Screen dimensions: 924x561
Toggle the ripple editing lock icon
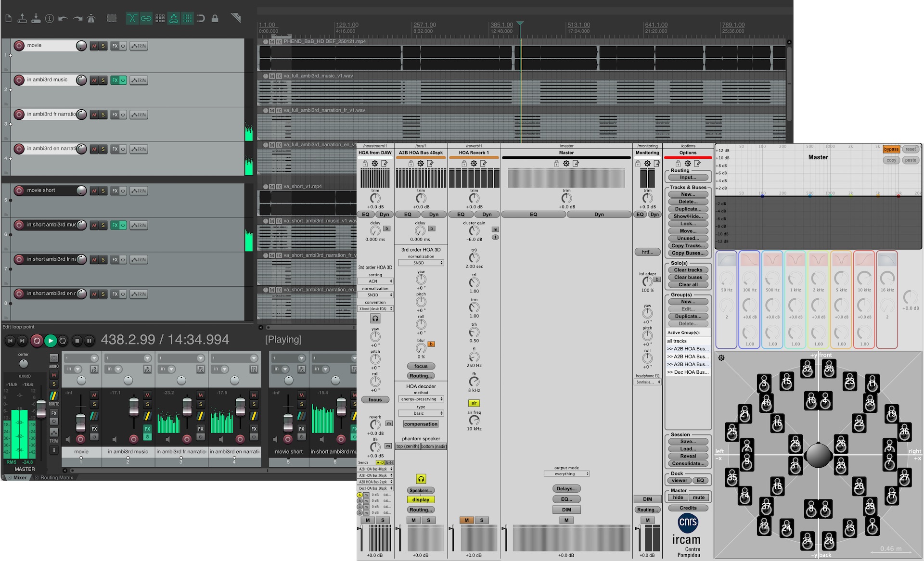tap(215, 19)
